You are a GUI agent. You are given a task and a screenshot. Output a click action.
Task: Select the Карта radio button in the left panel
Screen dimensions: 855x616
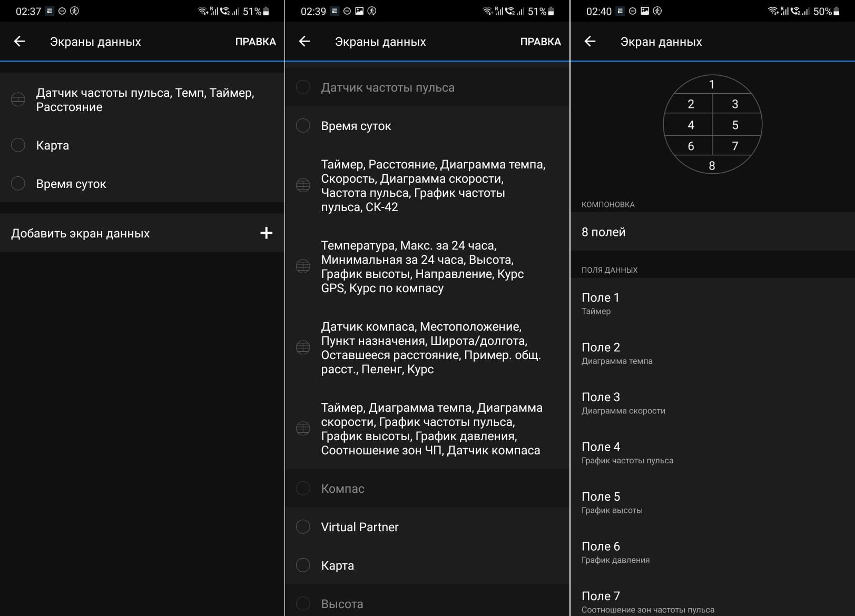[x=18, y=145]
